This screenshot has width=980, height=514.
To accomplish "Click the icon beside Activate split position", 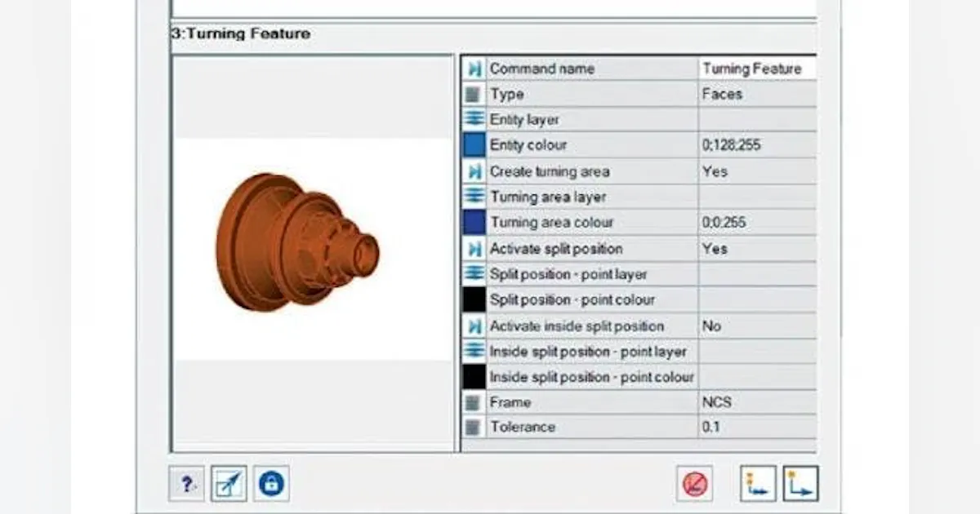I will click(474, 248).
